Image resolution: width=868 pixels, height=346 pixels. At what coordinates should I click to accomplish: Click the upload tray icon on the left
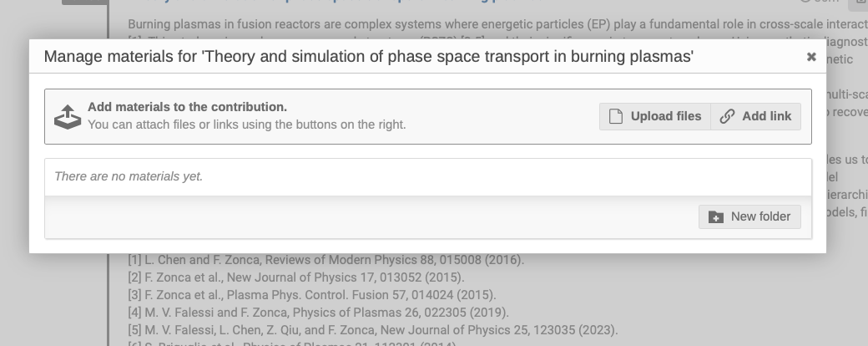point(68,116)
